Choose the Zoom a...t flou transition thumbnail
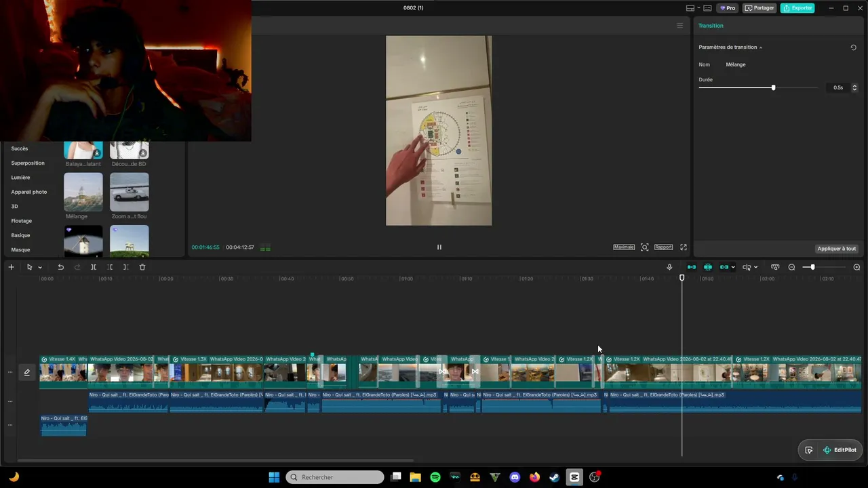868x488 pixels. pos(130,192)
